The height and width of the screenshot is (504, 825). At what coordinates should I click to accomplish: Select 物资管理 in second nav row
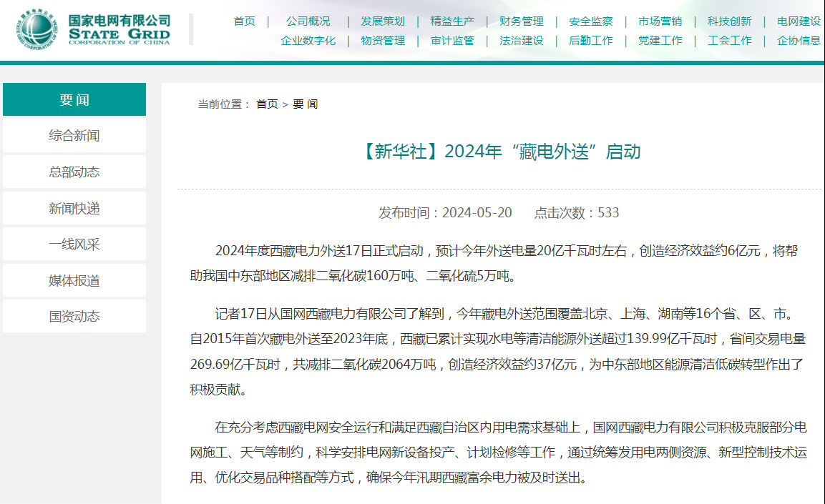tap(383, 41)
